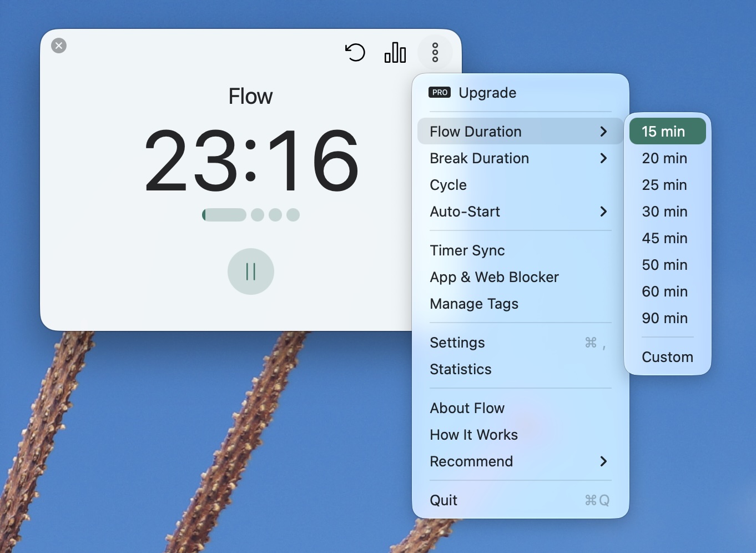The image size is (756, 553).
Task: Select 45 min in the duration list
Action: (x=668, y=238)
